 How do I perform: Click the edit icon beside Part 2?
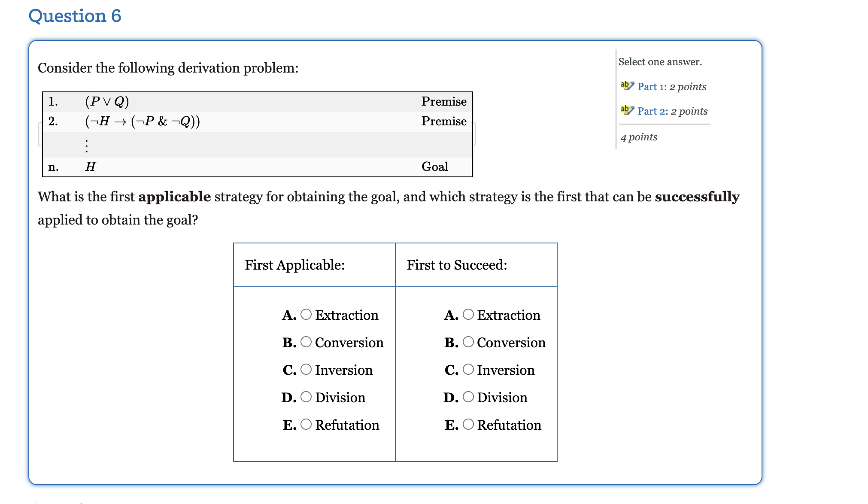tap(626, 110)
